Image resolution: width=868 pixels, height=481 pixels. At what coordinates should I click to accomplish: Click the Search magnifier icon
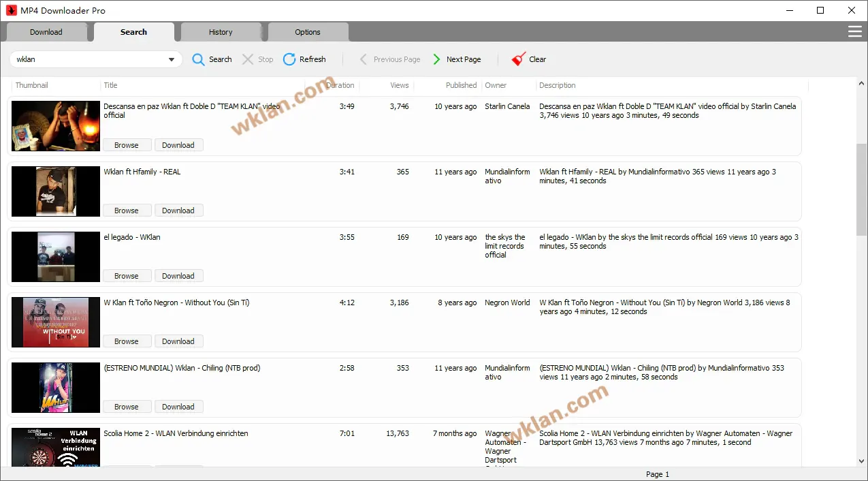(x=198, y=59)
